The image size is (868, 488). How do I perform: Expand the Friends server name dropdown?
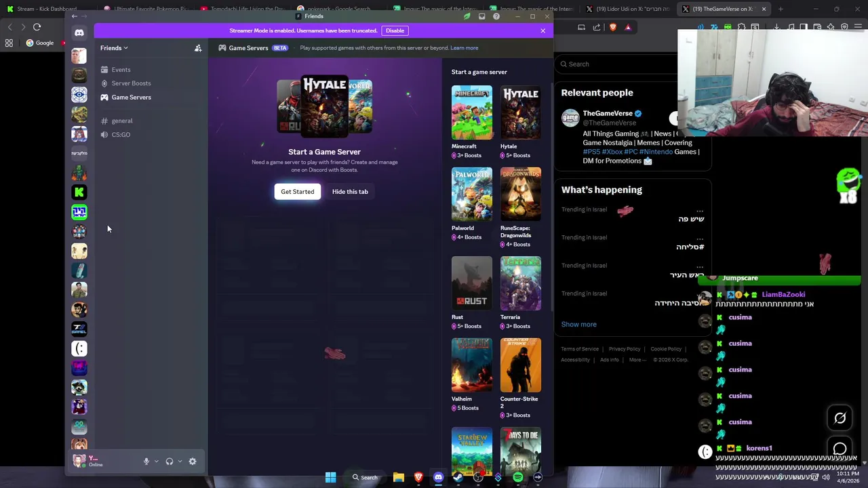click(x=114, y=48)
